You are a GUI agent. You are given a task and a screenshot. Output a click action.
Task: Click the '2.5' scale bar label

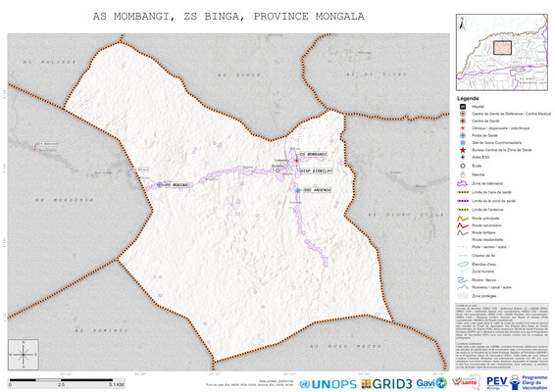click(61, 384)
